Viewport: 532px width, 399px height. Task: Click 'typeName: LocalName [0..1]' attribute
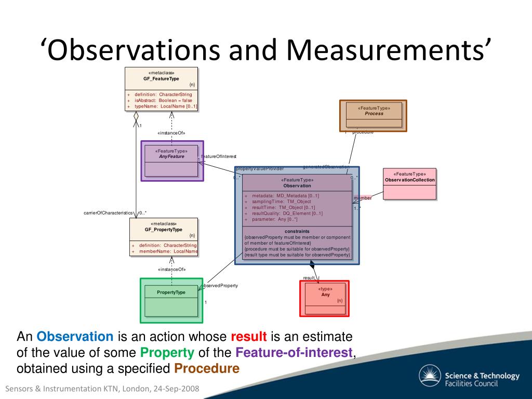[x=166, y=106]
